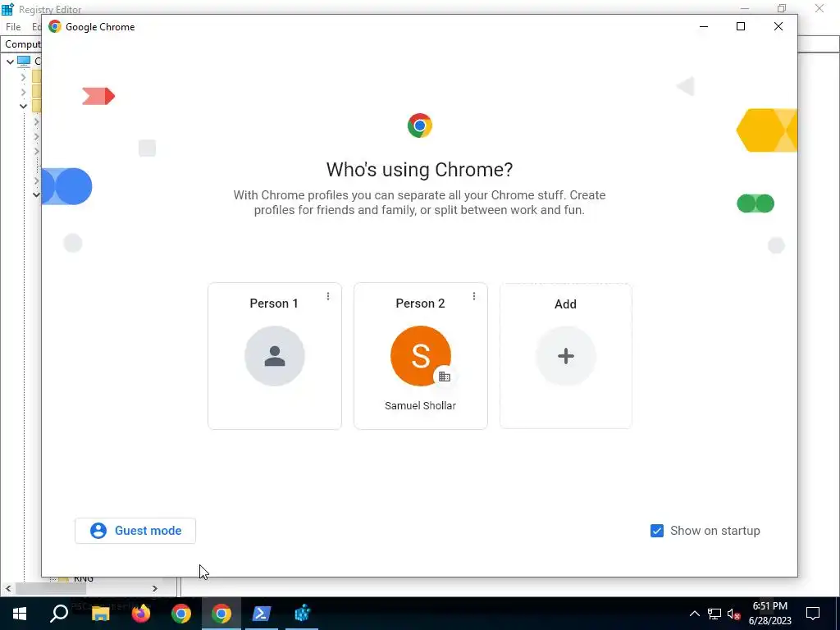Open Windows search from the taskbar
The width and height of the screenshot is (840, 630).
[59, 614]
